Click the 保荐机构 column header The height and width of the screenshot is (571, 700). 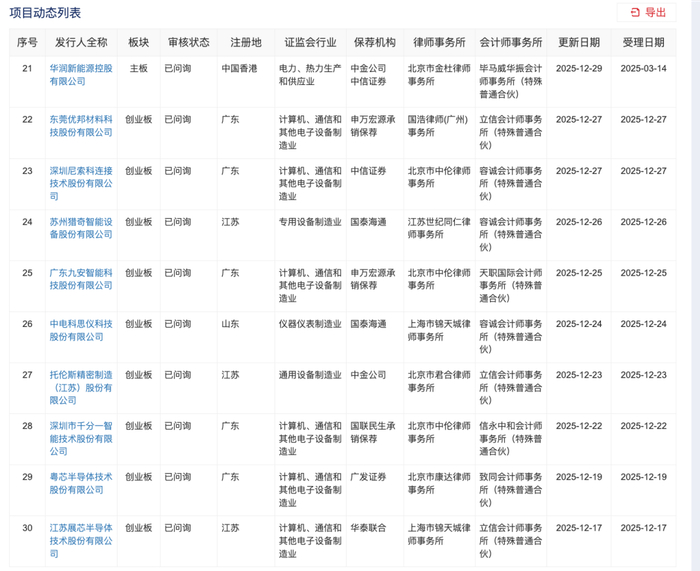375,42
